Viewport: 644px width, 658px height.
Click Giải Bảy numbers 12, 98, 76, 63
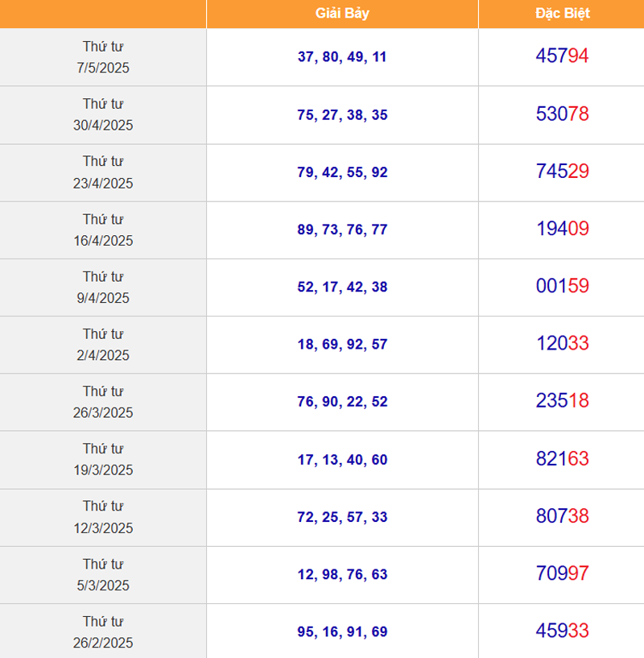click(342, 574)
